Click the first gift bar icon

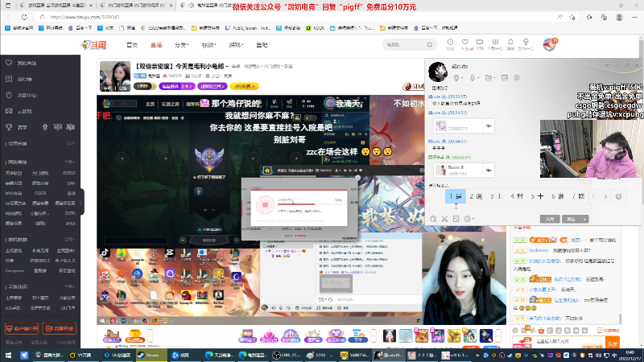click(112, 335)
